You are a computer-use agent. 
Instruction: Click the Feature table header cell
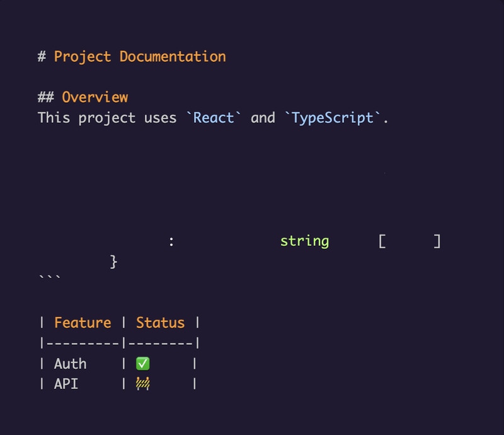point(83,323)
